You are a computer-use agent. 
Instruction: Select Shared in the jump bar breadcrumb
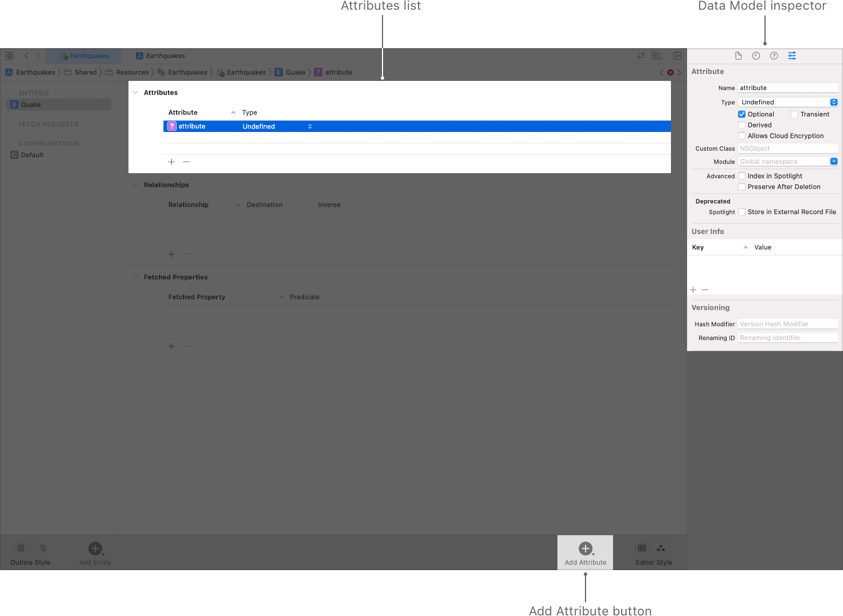coord(86,72)
